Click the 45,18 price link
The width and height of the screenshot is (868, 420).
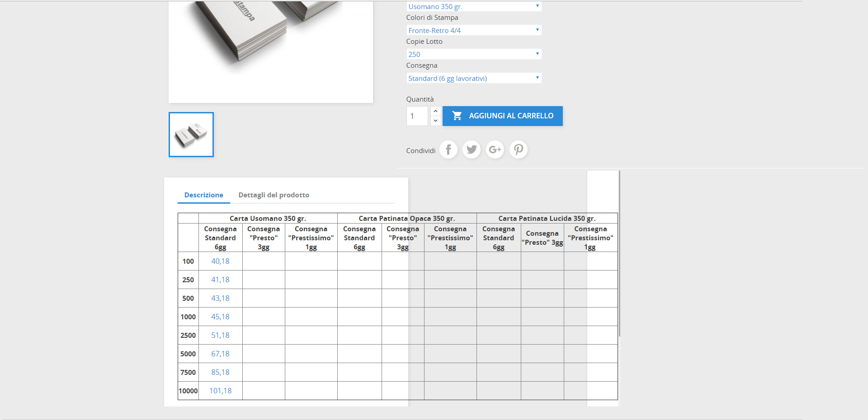[220, 317]
